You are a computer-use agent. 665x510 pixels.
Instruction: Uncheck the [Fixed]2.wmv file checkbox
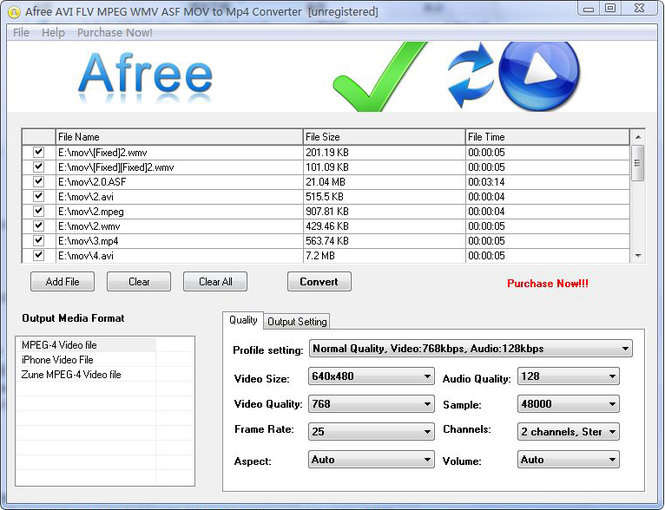pyautogui.click(x=39, y=152)
